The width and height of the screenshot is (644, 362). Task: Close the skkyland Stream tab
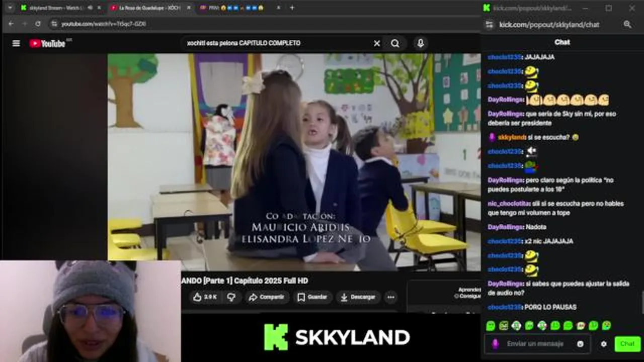pos(99,8)
